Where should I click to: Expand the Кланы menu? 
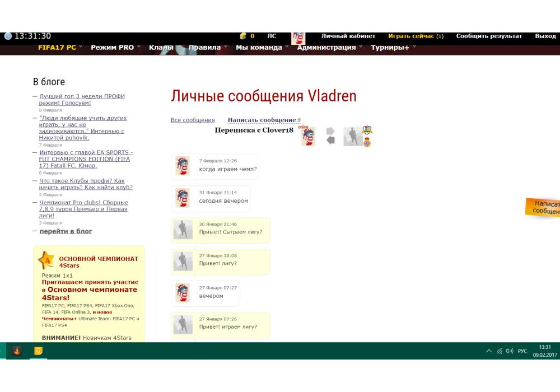pos(161,48)
